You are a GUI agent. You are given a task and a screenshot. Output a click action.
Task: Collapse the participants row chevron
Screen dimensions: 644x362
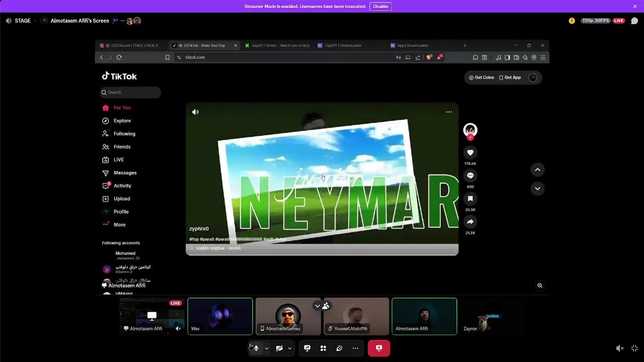point(317,306)
